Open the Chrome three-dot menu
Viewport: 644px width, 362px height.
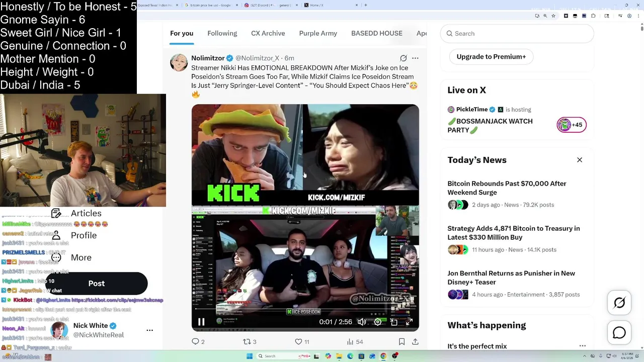click(x=638, y=16)
